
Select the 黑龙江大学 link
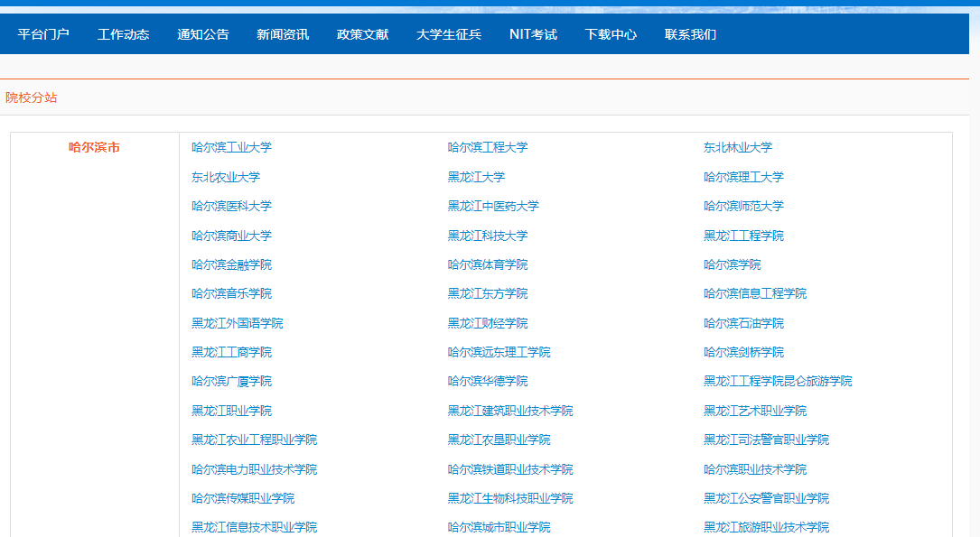(476, 177)
